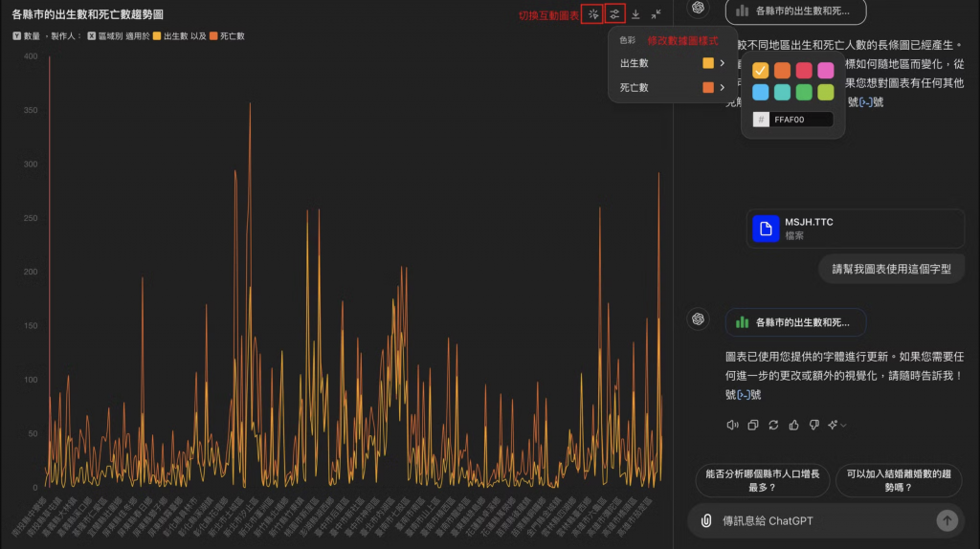Select the lime green color swatch
The height and width of the screenshot is (549, 980).
pos(826,92)
